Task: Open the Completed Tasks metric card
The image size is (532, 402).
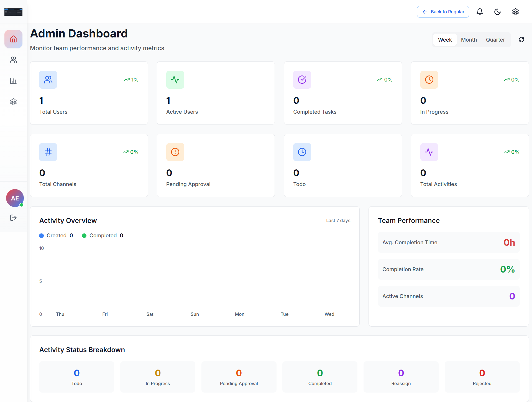Action: [x=343, y=93]
